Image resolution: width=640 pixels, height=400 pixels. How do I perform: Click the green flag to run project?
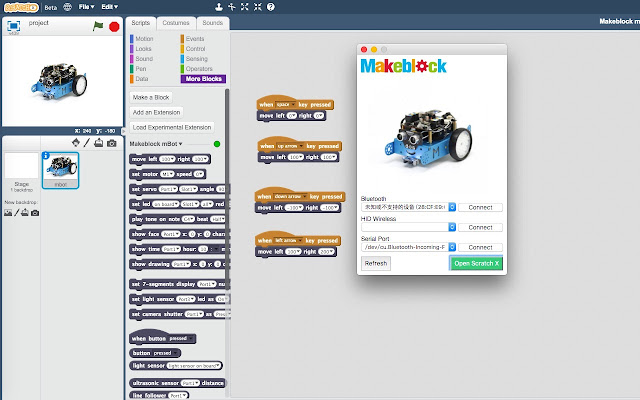coord(98,27)
